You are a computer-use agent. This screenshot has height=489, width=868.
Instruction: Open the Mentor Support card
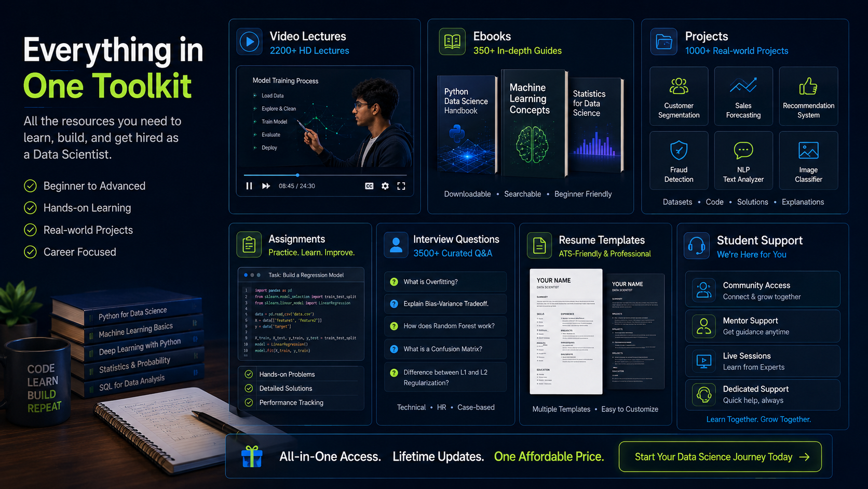(762, 326)
